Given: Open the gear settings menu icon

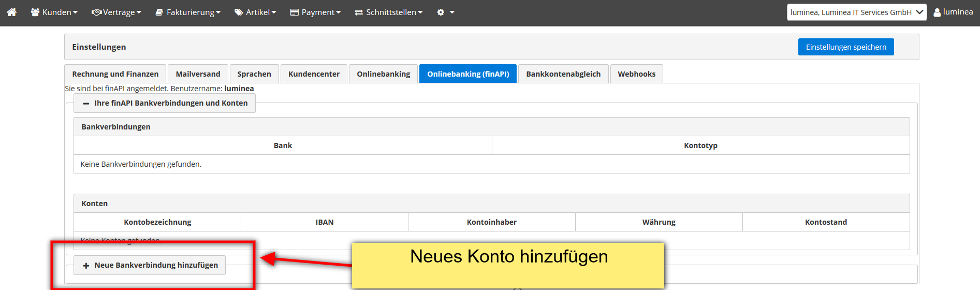Looking at the screenshot, I should (x=441, y=12).
